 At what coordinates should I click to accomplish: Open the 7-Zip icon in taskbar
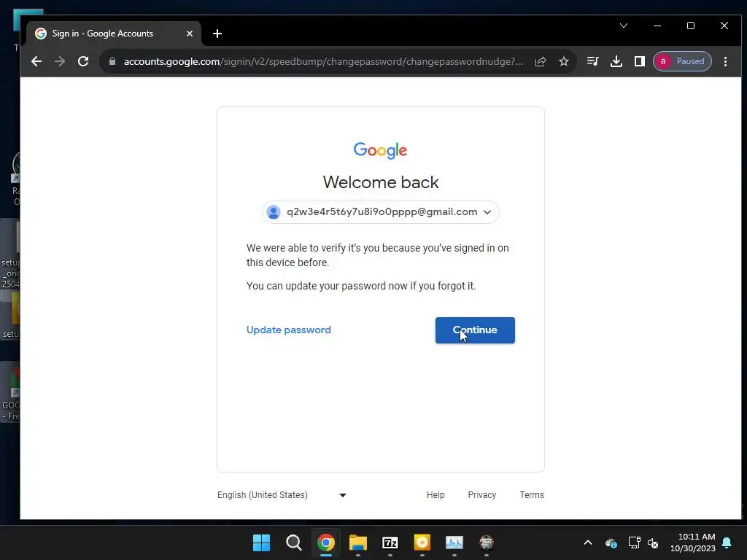[390, 542]
